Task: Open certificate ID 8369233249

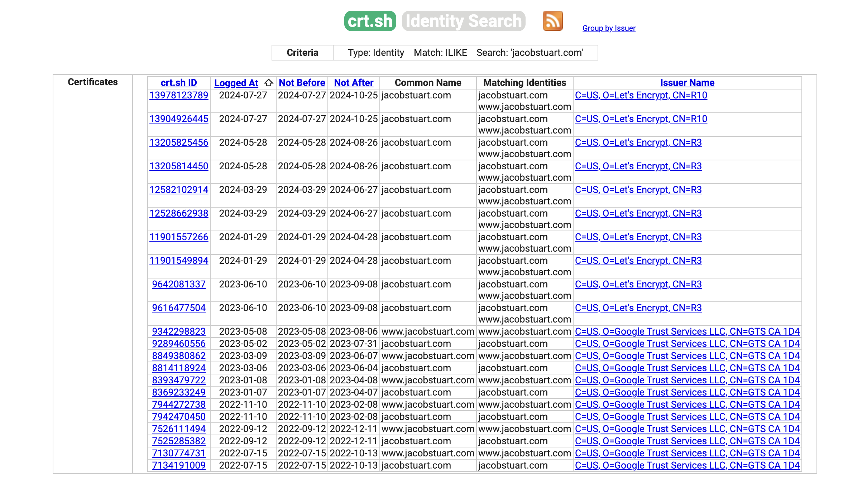Action: point(179,392)
